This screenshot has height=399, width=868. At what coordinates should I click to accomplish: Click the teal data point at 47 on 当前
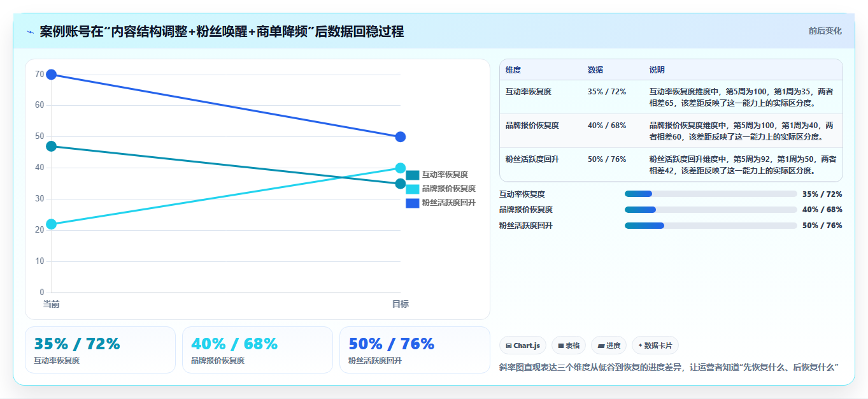click(52, 147)
